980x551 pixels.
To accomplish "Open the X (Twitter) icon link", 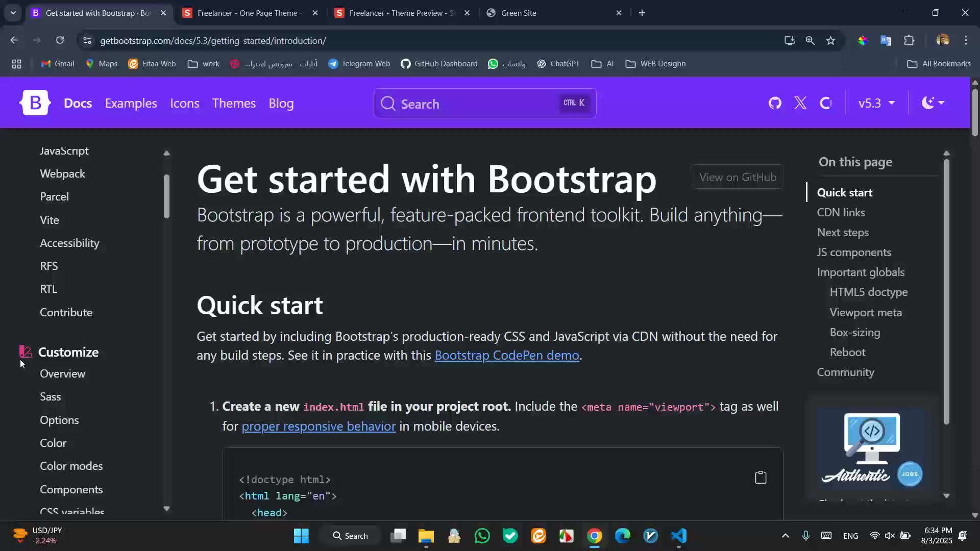I will click(800, 103).
